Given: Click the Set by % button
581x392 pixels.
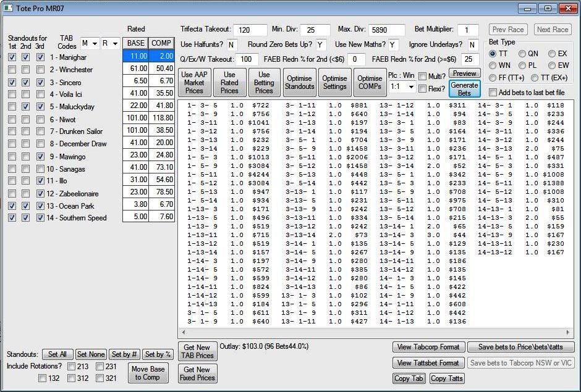Looking at the screenshot, I should tap(158, 354).
